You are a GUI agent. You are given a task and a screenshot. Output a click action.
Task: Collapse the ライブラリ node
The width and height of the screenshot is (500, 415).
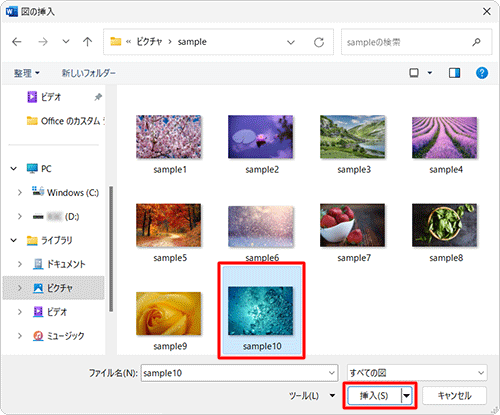[x=14, y=240]
